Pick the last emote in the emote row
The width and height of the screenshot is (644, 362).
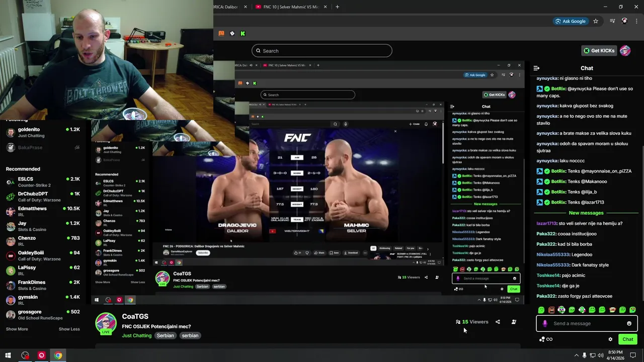point(632,310)
